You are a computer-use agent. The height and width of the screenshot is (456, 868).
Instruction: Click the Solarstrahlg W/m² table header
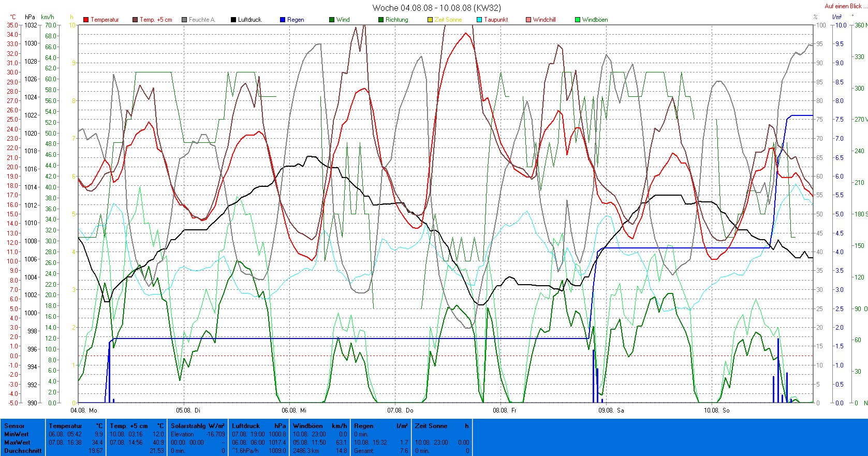click(x=198, y=426)
